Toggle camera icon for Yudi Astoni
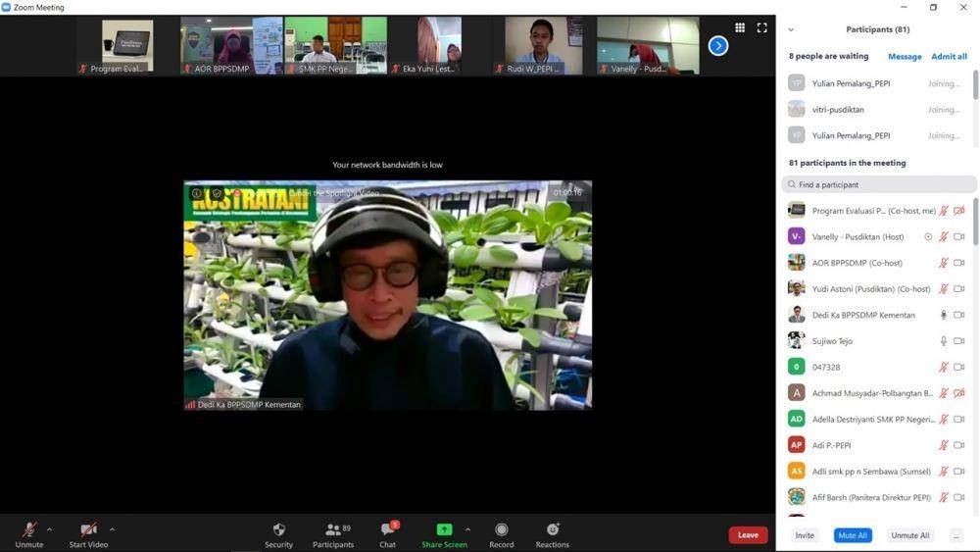Screen dimensions: 980x552 [959, 289]
